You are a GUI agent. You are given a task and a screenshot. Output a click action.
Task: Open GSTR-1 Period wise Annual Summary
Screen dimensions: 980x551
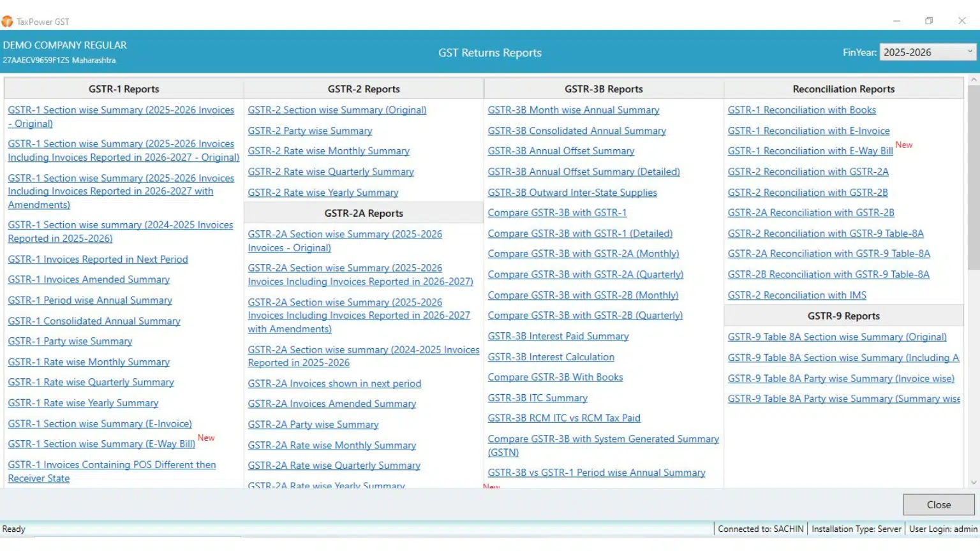pyautogui.click(x=90, y=300)
